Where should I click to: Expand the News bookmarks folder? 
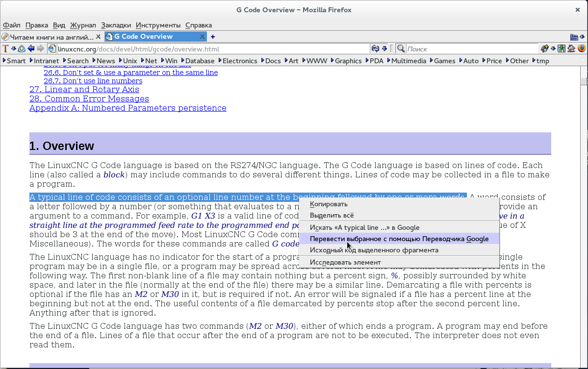click(x=103, y=61)
